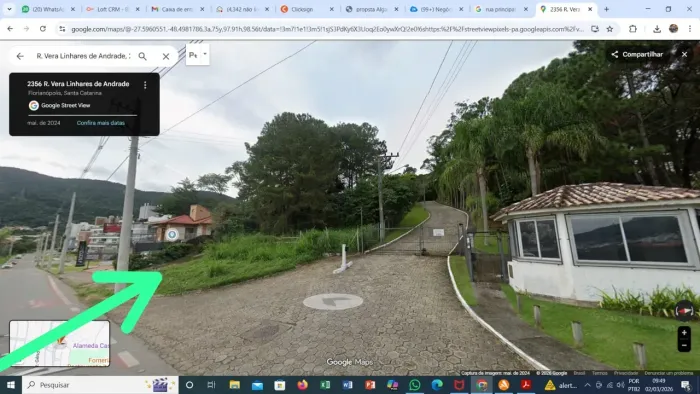Zoom out with the minus button
700x394 pixels.
(684, 345)
